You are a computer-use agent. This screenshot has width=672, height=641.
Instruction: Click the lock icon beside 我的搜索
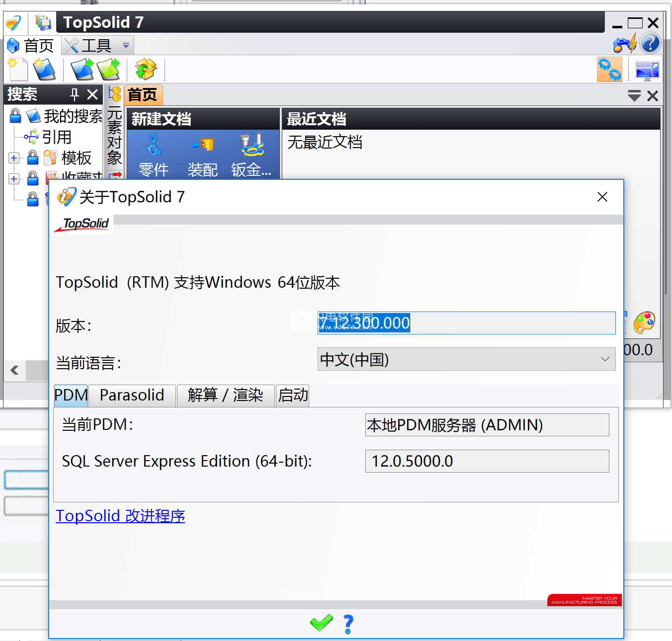15,116
